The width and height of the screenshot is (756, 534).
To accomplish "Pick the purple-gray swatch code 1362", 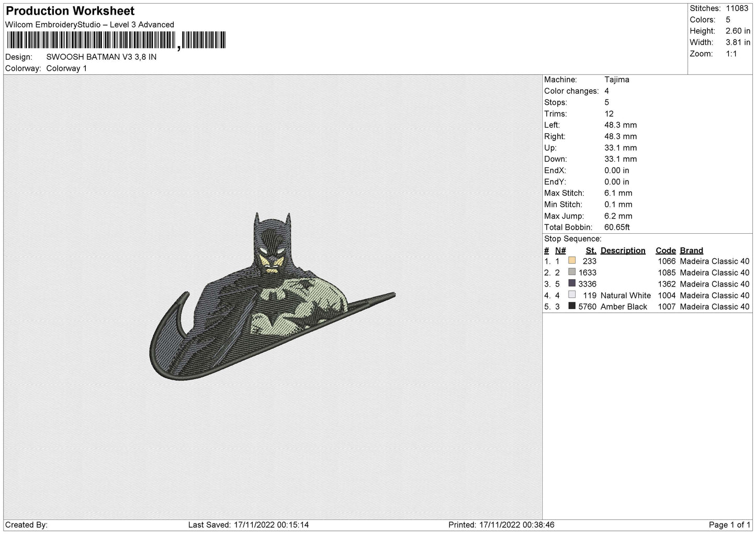I will (x=572, y=283).
